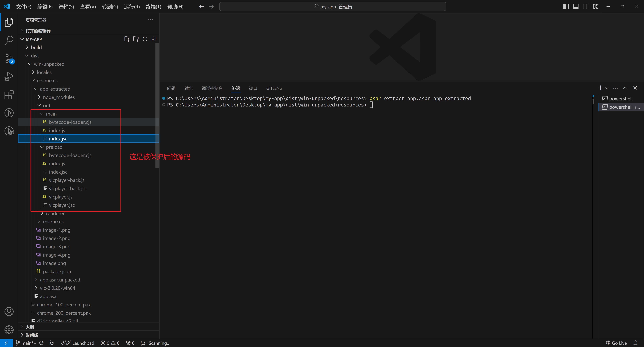This screenshot has width=644, height=347.
Task: Toggle bottom panel visibility
Action: click(x=576, y=7)
